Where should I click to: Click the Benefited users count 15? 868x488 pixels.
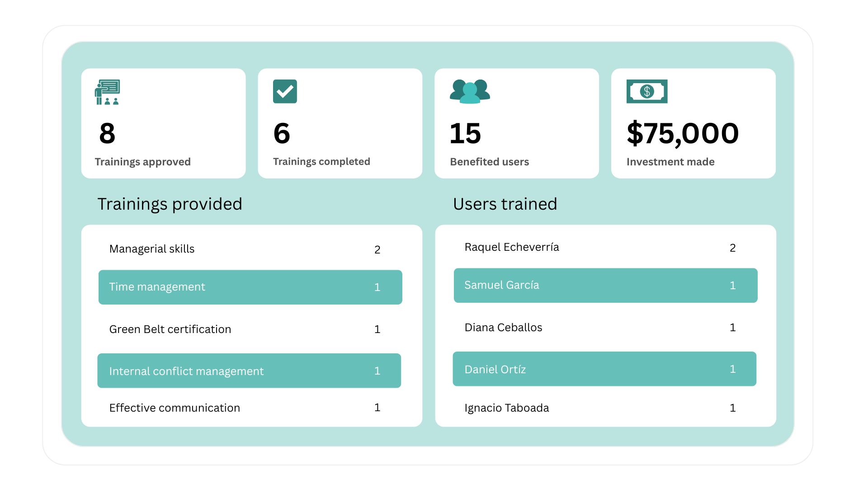[465, 134]
